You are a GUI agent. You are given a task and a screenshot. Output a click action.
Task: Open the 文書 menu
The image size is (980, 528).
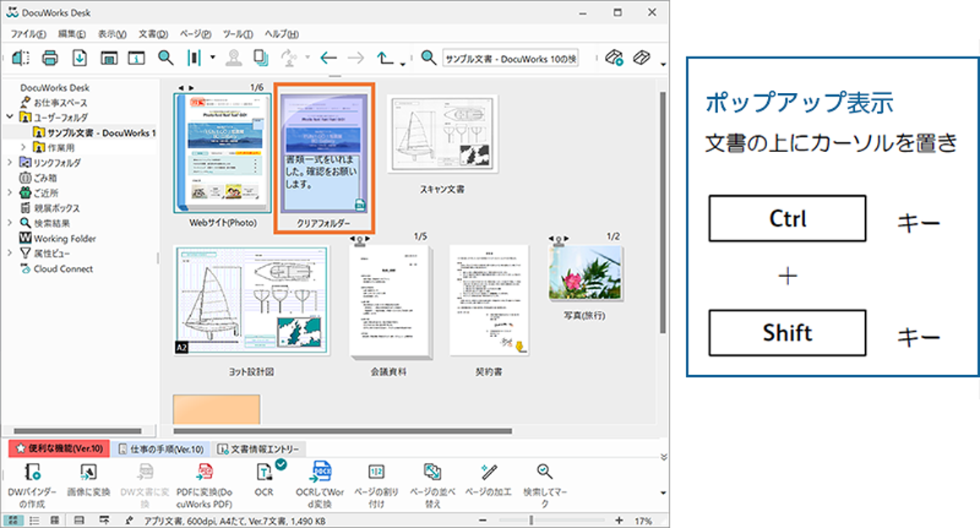[153, 34]
